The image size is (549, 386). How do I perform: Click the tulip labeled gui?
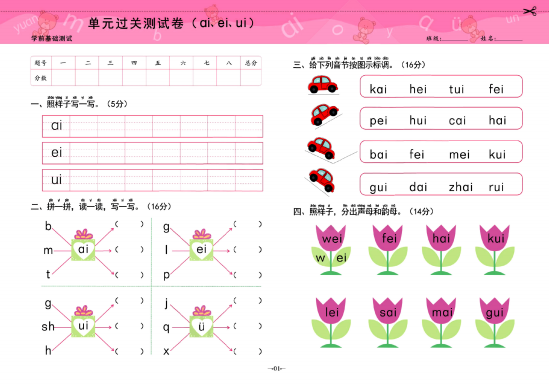pos(494,323)
